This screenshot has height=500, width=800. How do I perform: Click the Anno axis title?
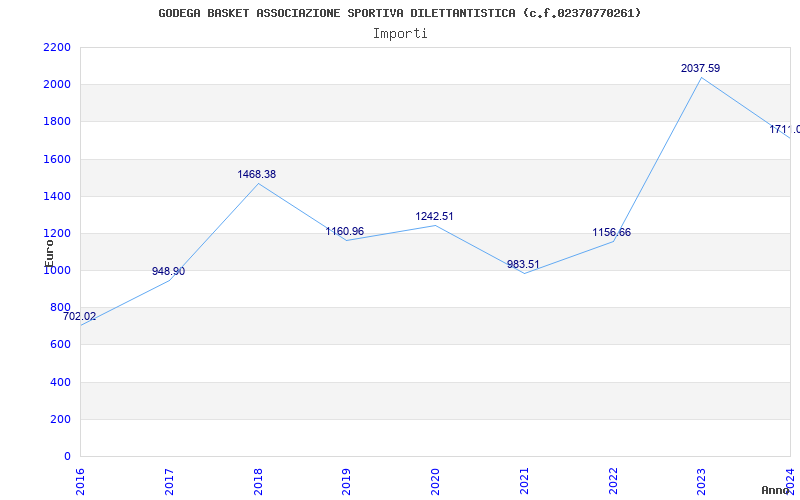(x=776, y=490)
